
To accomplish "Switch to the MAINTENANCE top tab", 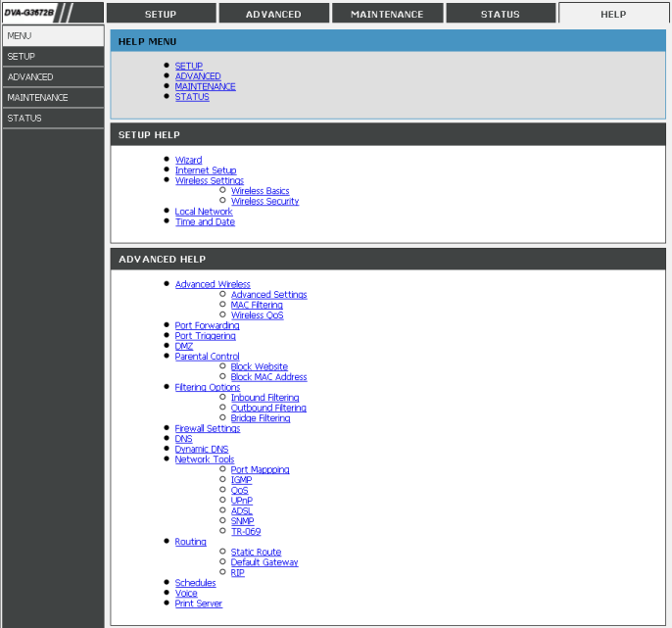I will point(387,14).
